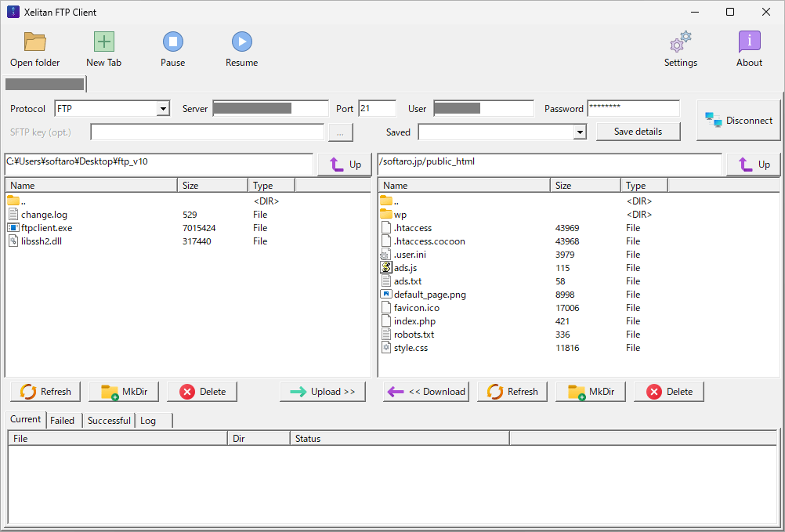Switch to the Successful tab

click(109, 421)
